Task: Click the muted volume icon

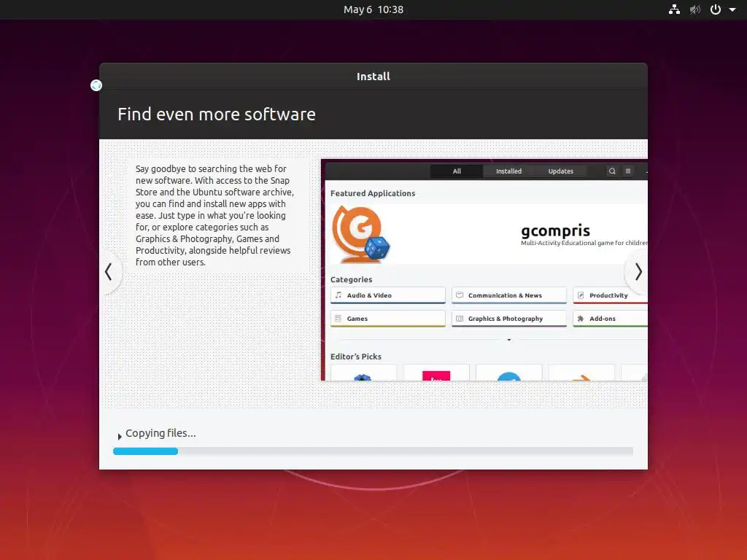Action: tap(695, 9)
